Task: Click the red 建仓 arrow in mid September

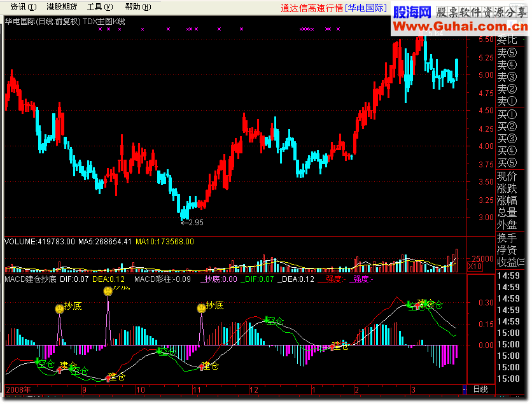Action: click(108, 377)
